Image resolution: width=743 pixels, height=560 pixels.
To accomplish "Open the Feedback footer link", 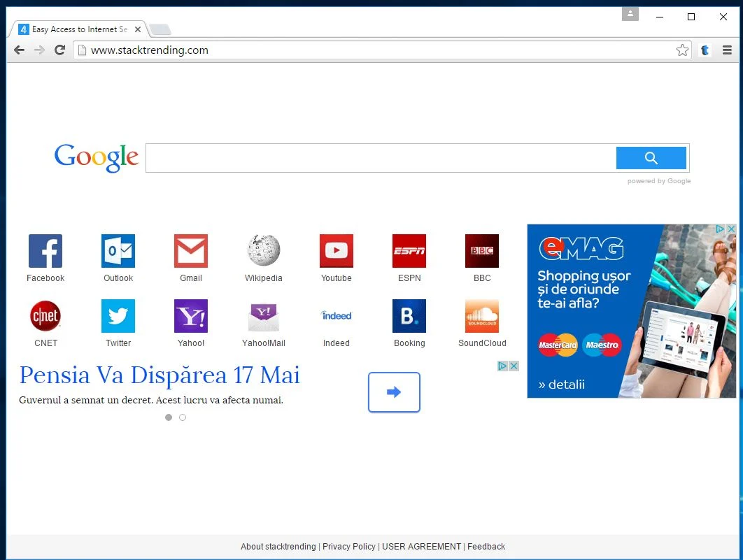I will tap(486, 546).
